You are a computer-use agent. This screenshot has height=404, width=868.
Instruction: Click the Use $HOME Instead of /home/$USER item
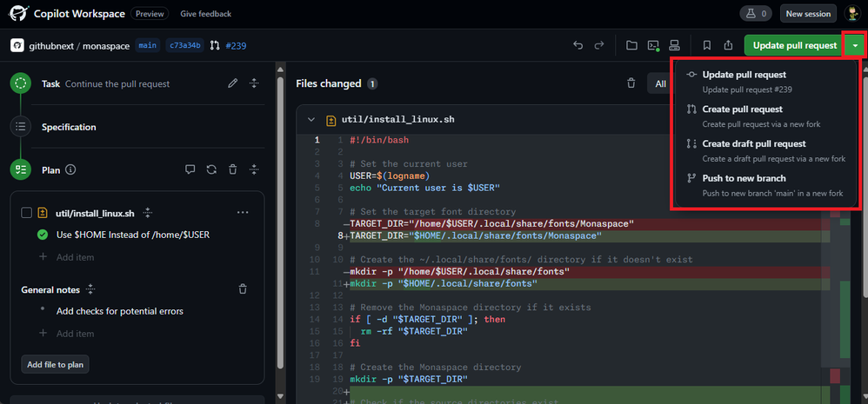(x=133, y=235)
